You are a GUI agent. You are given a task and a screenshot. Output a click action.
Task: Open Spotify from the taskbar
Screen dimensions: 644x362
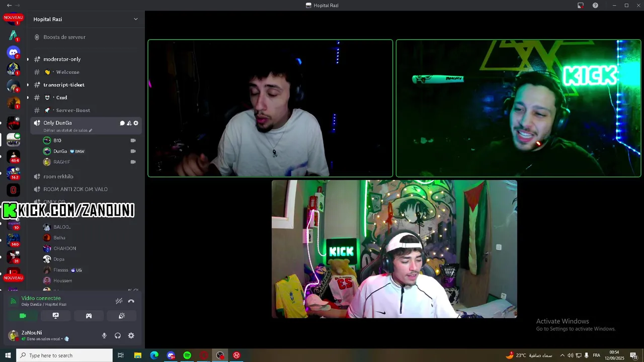pyautogui.click(x=187, y=355)
